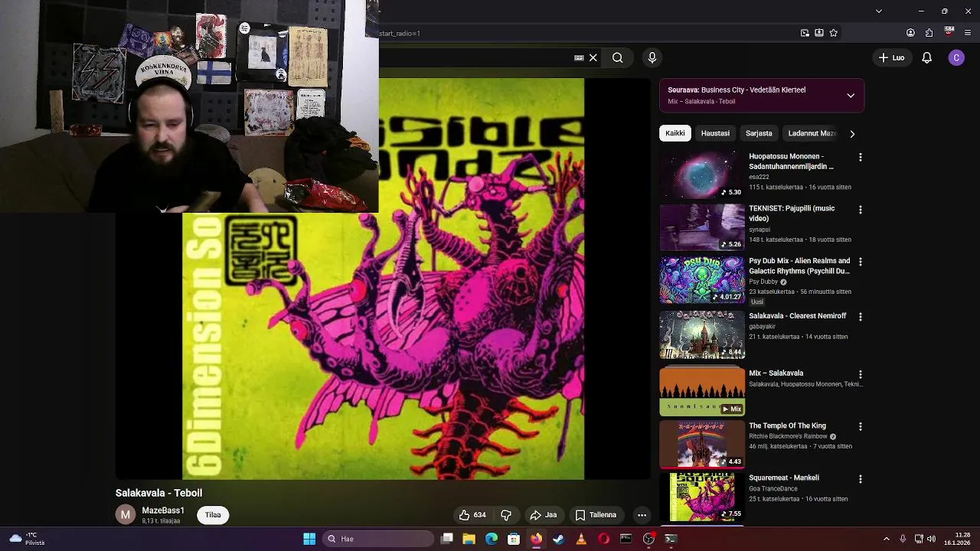The width and height of the screenshot is (980, 551).
Task: Open the browser extensions puzzle icon
Action: [929, 33]
